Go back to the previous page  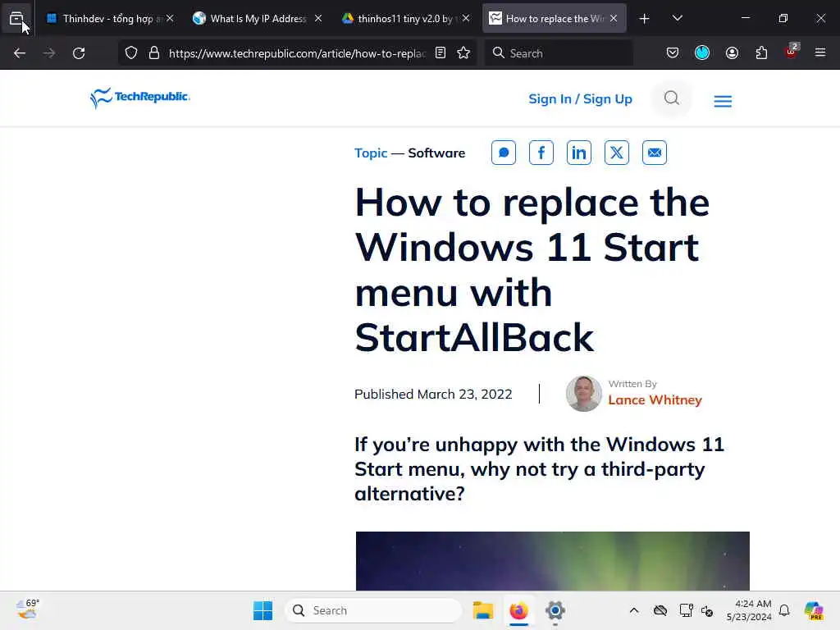(20, 53)
